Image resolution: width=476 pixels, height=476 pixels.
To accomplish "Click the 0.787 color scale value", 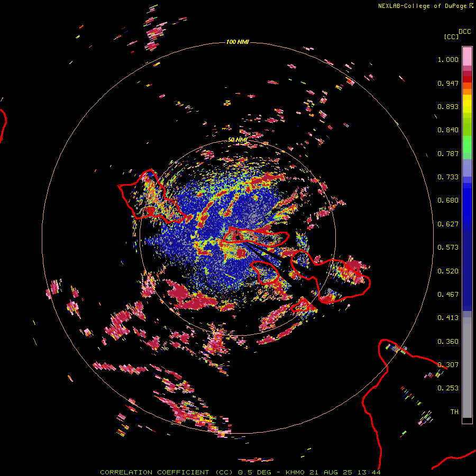I will (x=448, y=153).
